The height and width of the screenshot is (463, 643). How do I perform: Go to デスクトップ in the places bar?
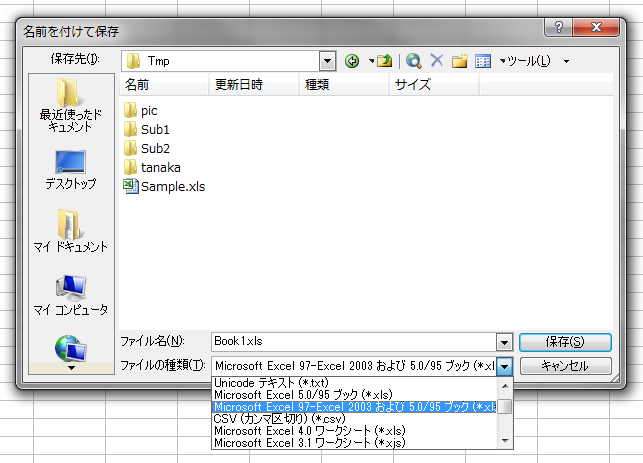pos(70,169)
